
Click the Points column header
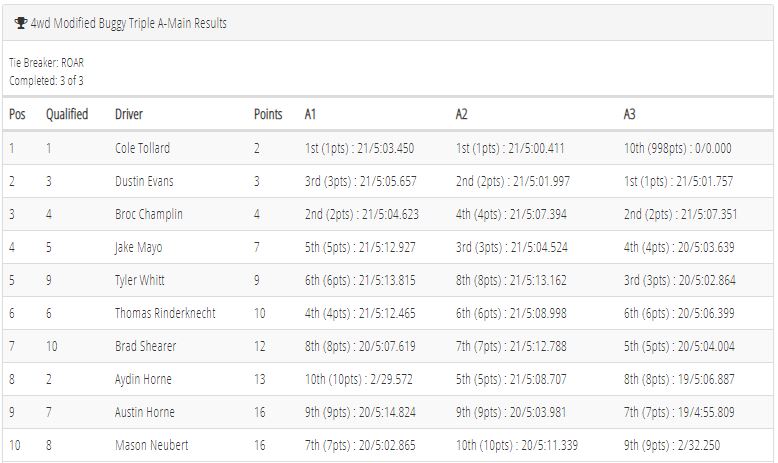point(268,114)
